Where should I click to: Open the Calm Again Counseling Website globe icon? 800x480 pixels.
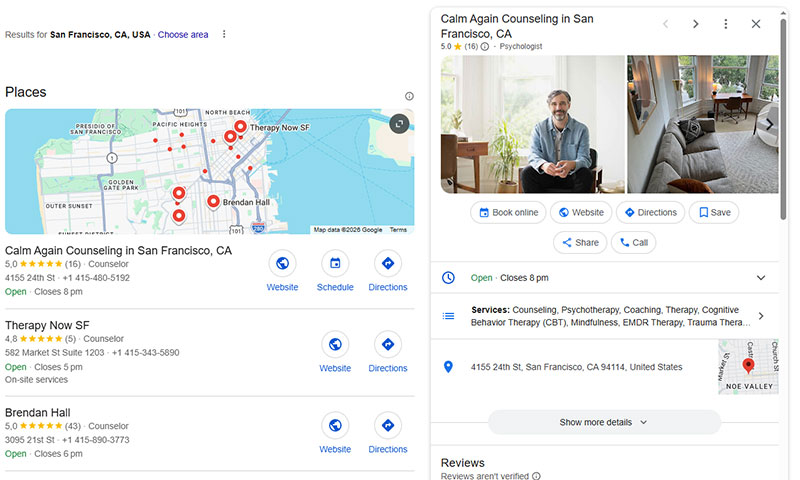tap(282, 263)
